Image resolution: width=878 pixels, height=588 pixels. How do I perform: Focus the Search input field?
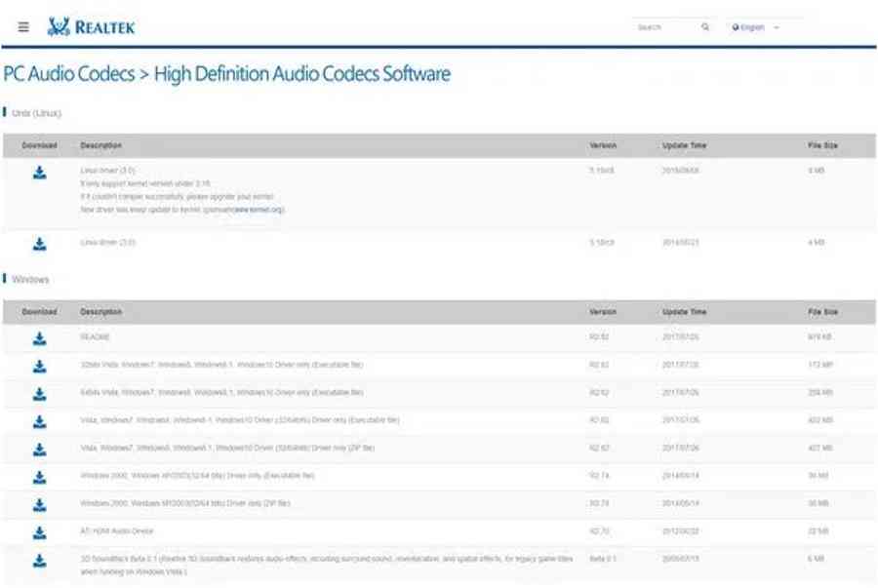coord(666,27)
